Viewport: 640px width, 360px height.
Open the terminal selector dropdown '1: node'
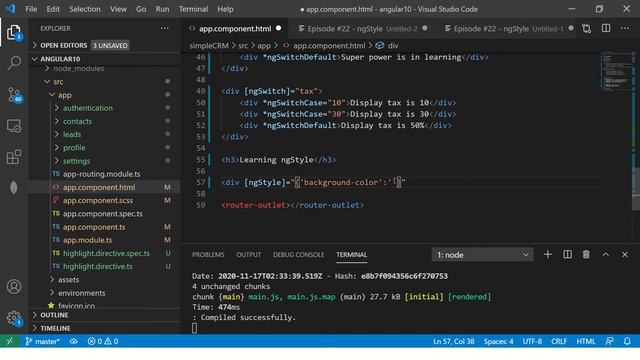[482, 255]
